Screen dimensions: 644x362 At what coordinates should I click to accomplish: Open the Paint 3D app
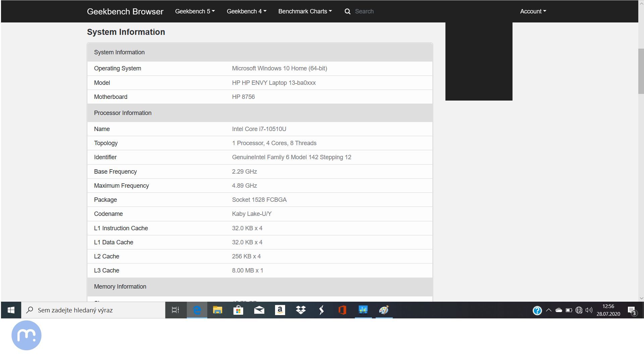[384, 310]
